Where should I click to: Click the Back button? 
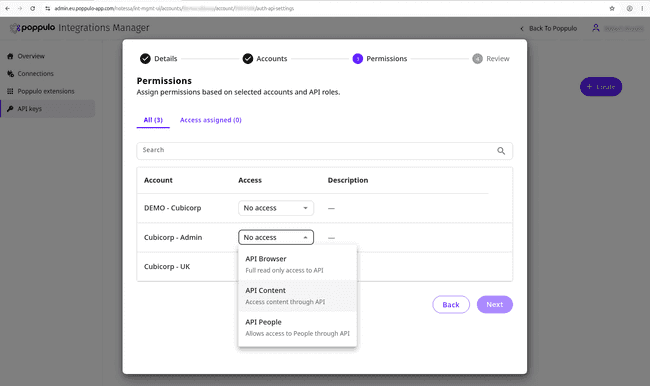click(451, 304)
